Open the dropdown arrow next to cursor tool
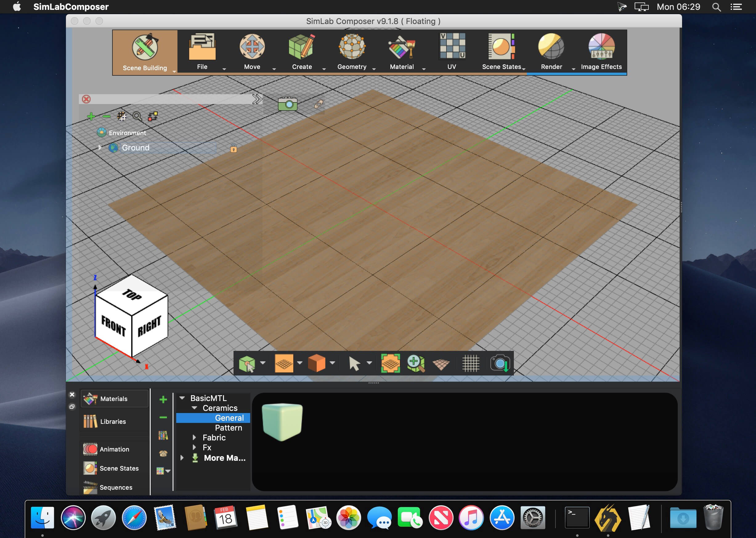This screenshot has width=756, height=538. click(369, 363)
